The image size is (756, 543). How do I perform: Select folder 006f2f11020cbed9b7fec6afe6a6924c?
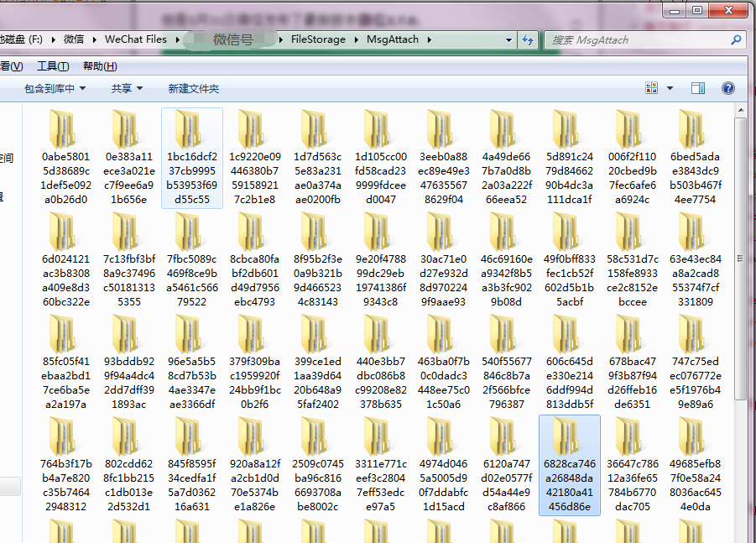point(632,158)
